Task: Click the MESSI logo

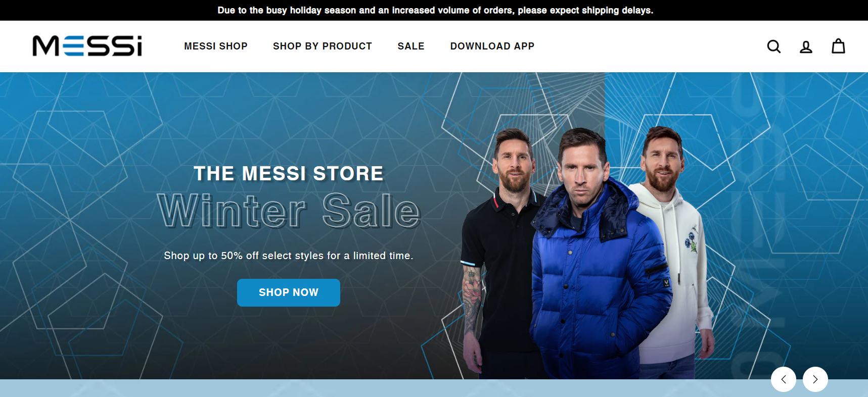Action: tap(87, 46)
